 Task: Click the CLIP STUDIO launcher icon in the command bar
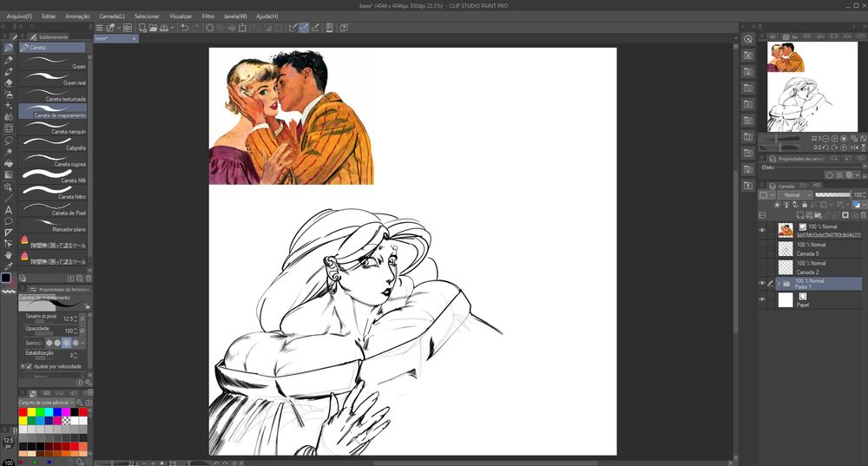[128, 28]
